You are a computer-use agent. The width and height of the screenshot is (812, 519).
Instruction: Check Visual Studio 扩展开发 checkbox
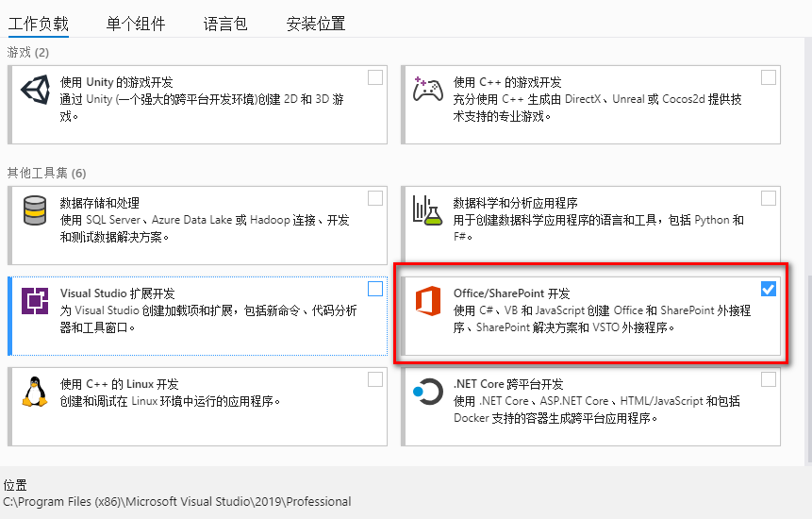375,289
